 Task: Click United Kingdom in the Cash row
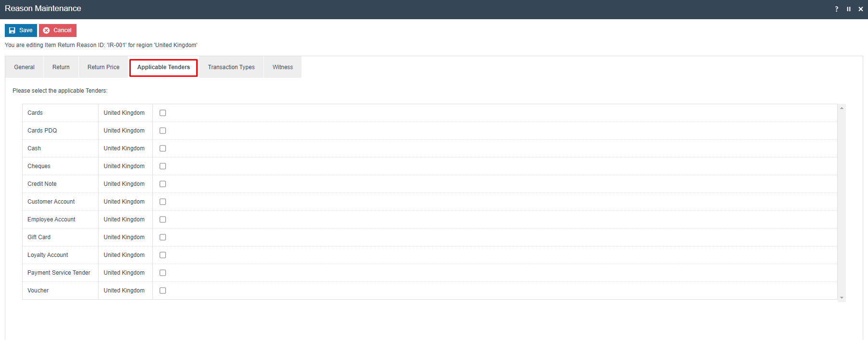[124, 148]
